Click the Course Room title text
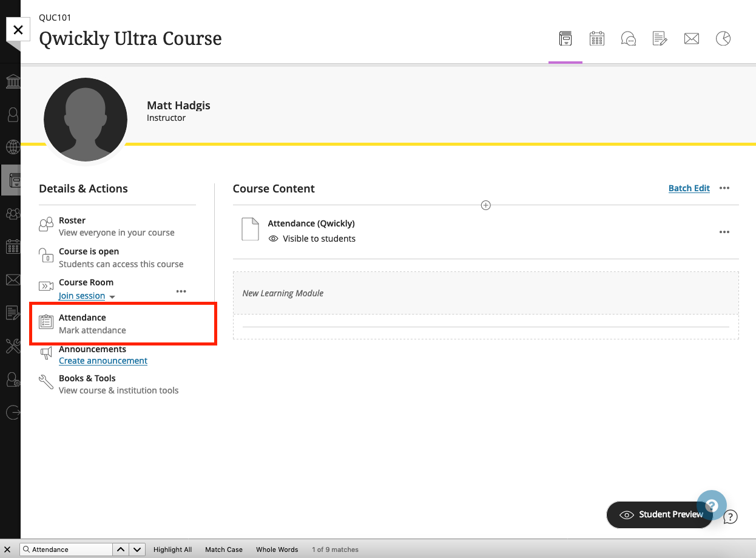This screenshot has width=756, height=558. (86, 282)
